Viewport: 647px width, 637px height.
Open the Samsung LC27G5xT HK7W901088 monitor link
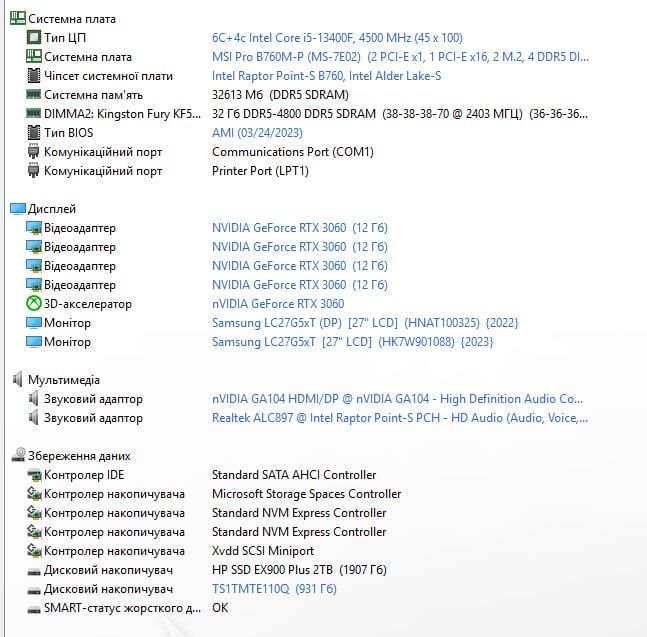pyautogui.click(x=352, y=342)
